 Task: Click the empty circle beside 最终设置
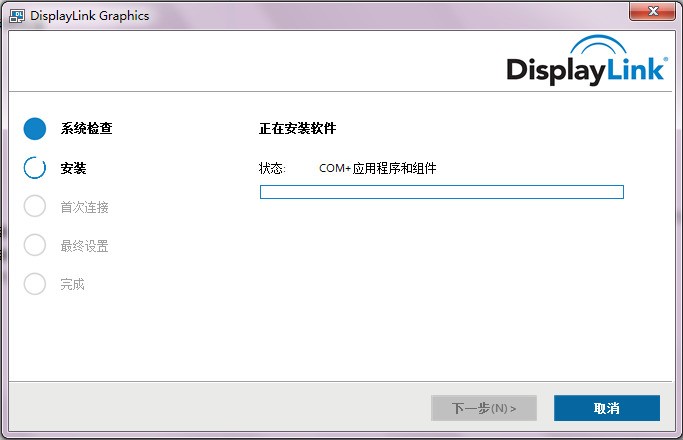35,245
